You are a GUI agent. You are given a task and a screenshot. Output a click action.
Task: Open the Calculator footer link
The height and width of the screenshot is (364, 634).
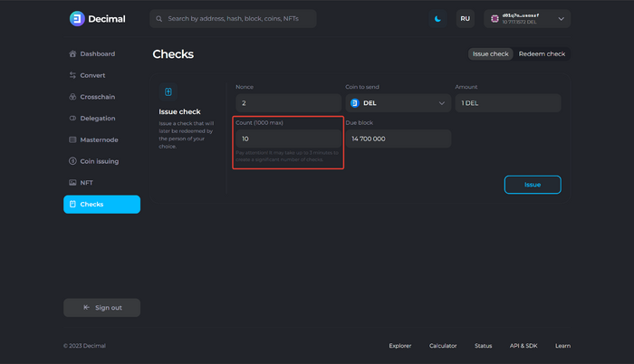pyautogui.click(x=443, y=346)
